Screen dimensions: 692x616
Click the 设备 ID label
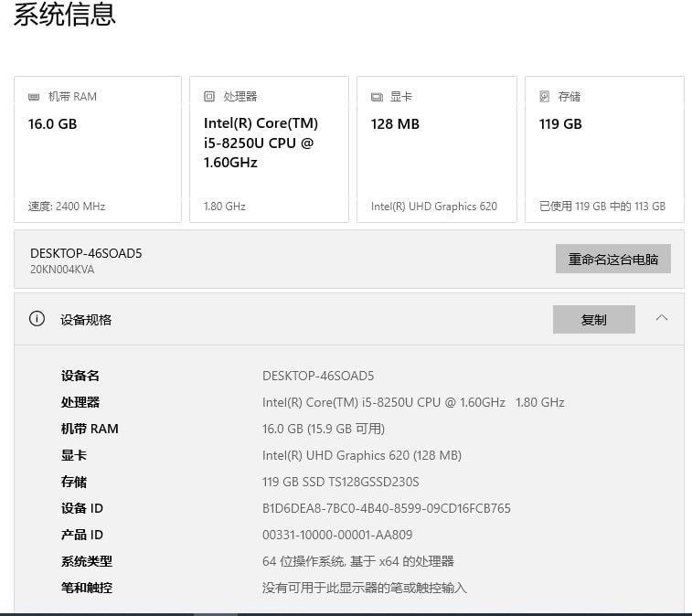coord(82,508)
